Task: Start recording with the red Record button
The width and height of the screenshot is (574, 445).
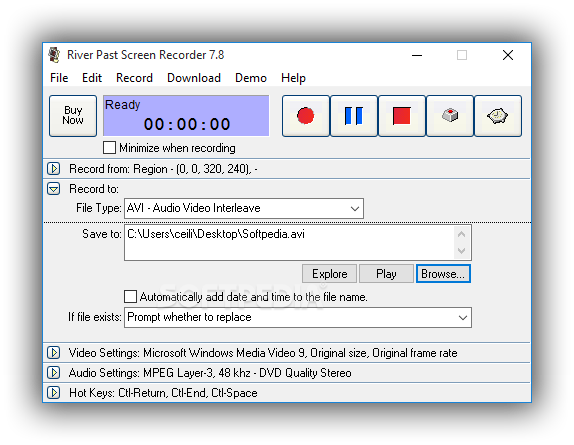Action: click(x=306, y=116)
